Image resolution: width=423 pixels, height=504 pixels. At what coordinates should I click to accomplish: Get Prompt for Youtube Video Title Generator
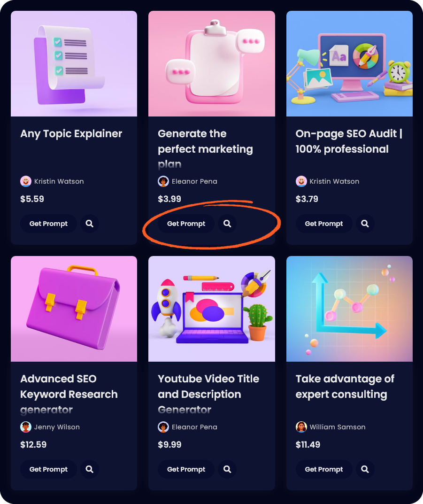tap(186, 469)
